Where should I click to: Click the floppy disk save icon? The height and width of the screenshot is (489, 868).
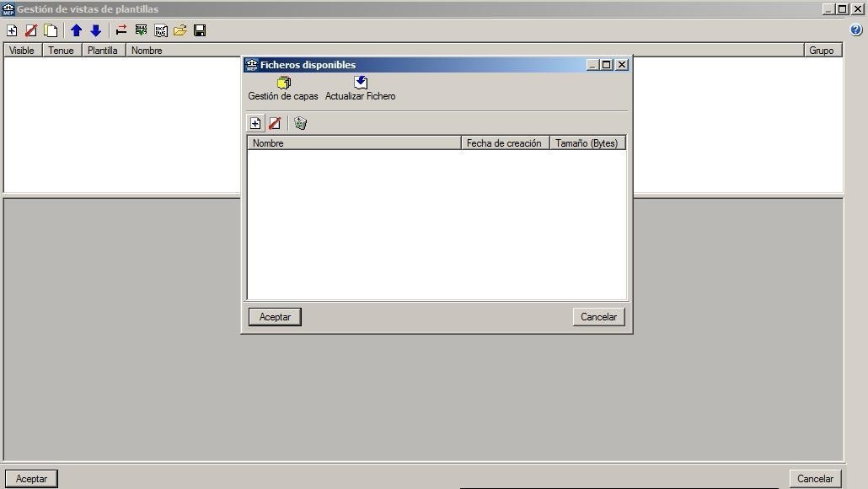tap(200, 30)
